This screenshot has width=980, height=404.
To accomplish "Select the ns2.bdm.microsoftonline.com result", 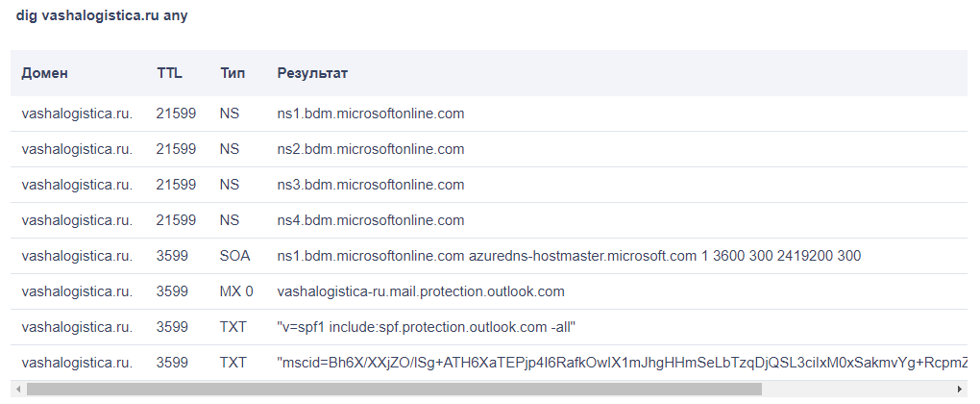I will pos(370,149).
